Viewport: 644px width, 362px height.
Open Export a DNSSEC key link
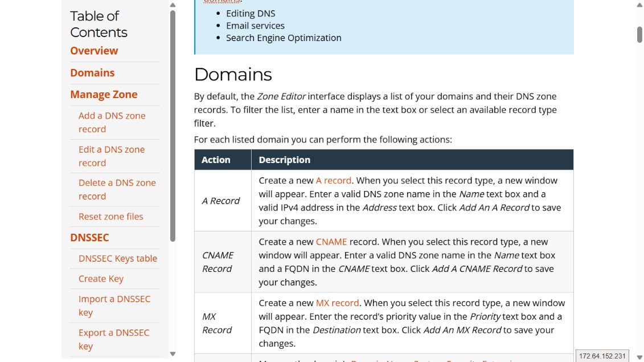[114, 339]
